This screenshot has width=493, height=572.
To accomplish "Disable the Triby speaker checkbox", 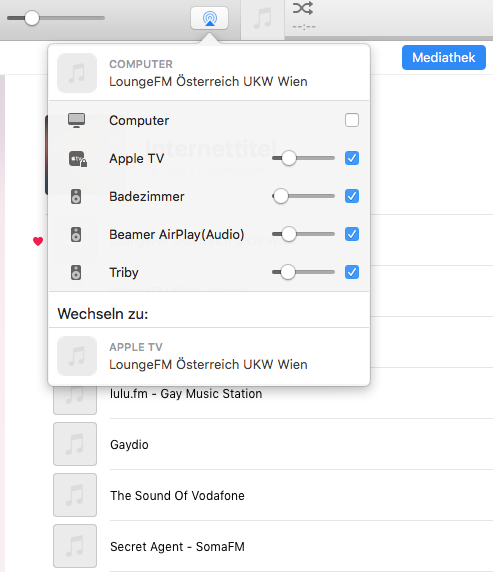I will 352,272.
